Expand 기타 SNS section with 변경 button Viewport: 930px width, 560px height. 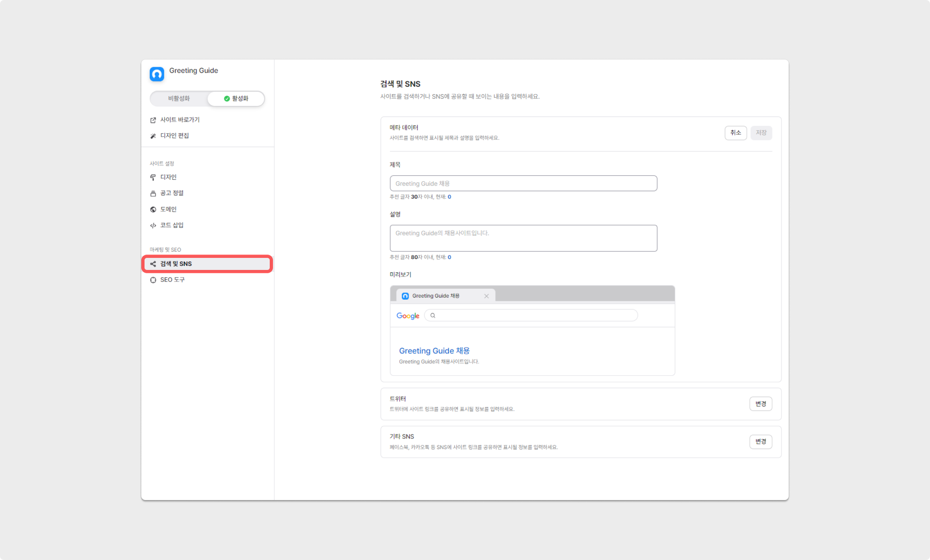(761, 441)
